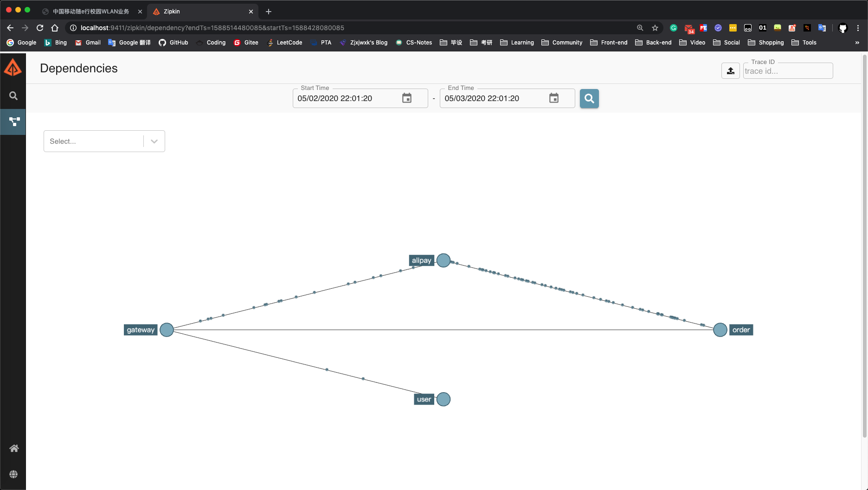The height and width of the screenshot is (490, 868).
Task: Switch to the Zipkin browser tab
Action: [202, 11]
